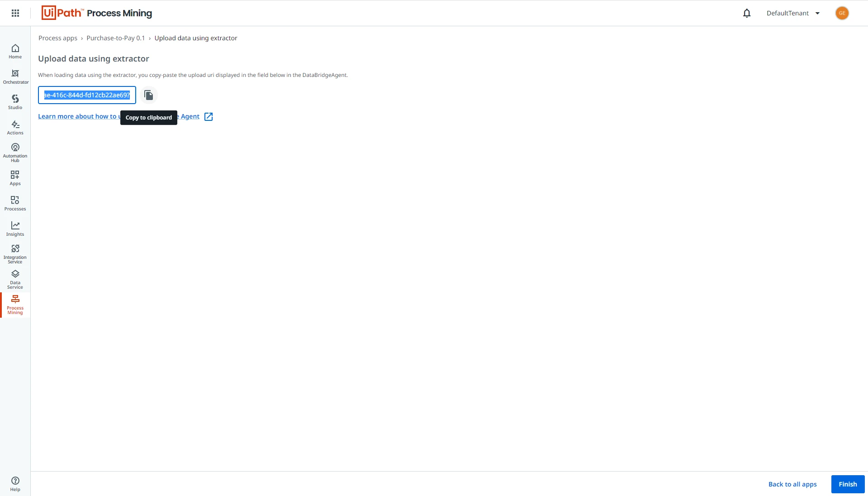Click the external link icon beside Agent

pyautogui.click(x=209, y=117)
